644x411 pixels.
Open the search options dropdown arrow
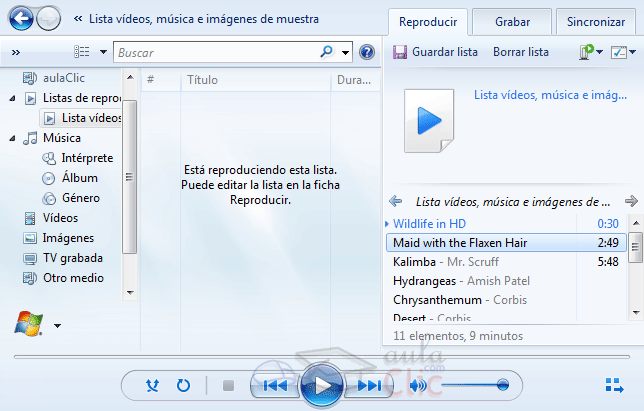(345, 52)
